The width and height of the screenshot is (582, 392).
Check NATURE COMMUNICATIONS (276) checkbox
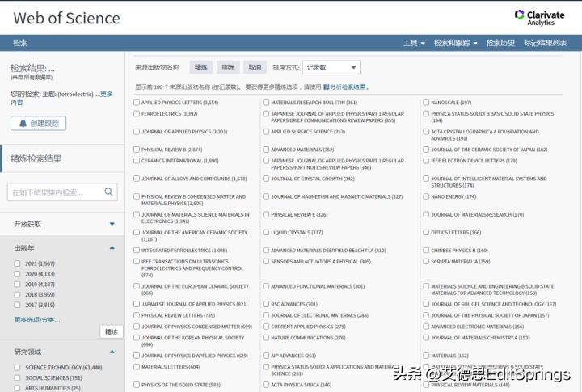[x=266, y=337]
